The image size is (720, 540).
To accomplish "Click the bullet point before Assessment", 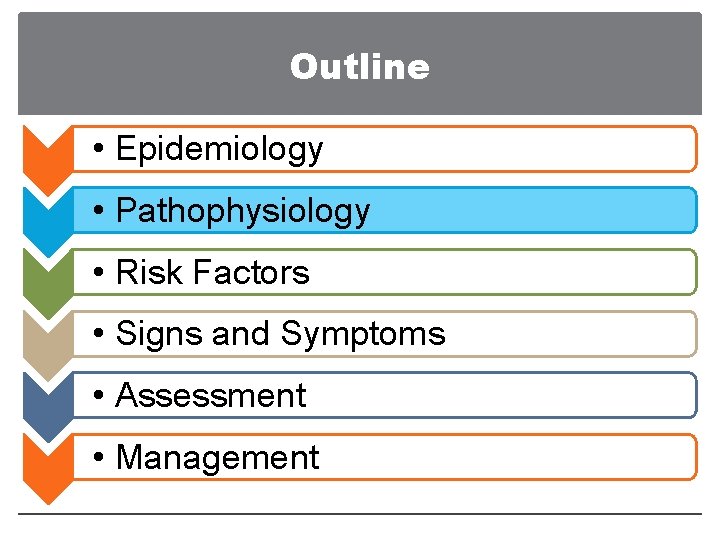I will [x=99, y=397].
